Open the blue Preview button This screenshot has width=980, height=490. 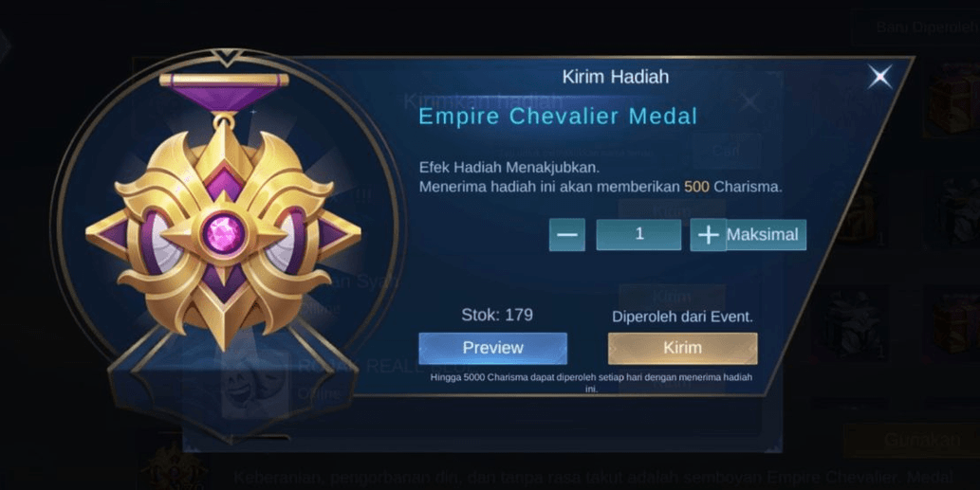[493, 348]
